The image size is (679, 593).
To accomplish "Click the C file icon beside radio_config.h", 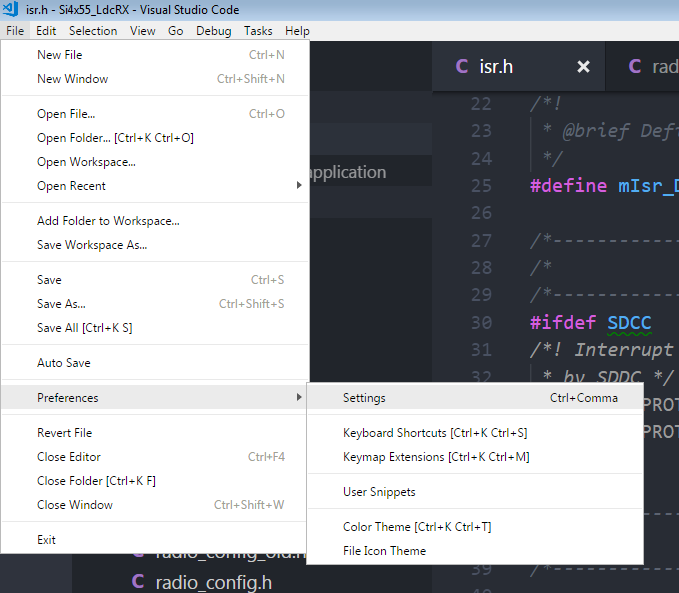I will pyautogui.click(x=138, y=582).
